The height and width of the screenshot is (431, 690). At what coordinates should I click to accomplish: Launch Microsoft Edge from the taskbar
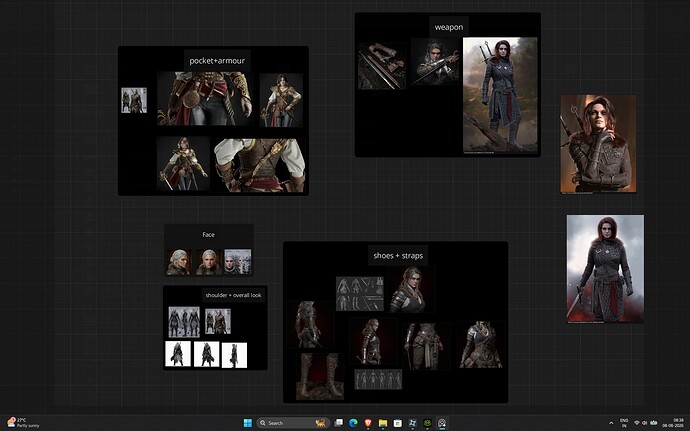(353, 423)
